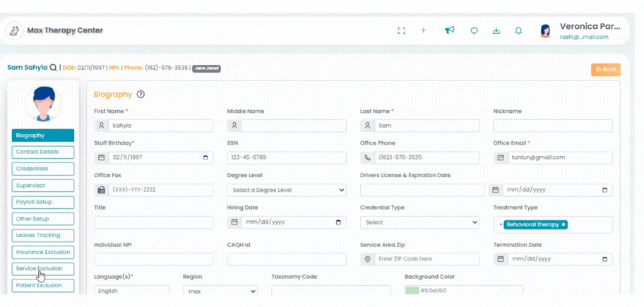This screenshot has width=644, height=307.
Task: Click the Nickname input field
Action: point(553,126)
